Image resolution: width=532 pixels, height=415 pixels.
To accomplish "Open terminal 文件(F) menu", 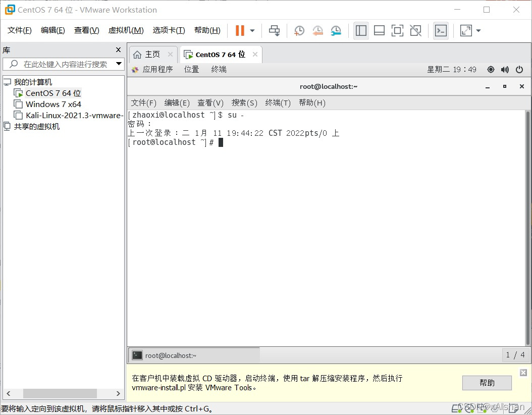I will (x=143, y=103).
